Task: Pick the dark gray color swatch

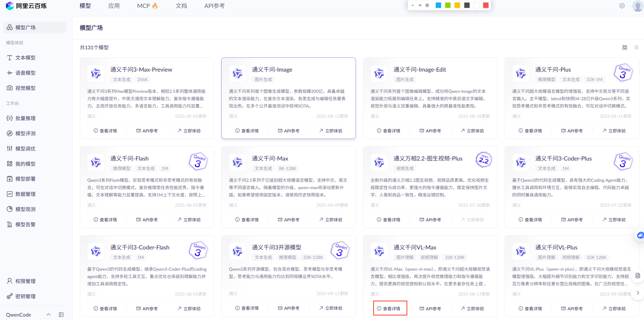Action: (x=467, y=5)
